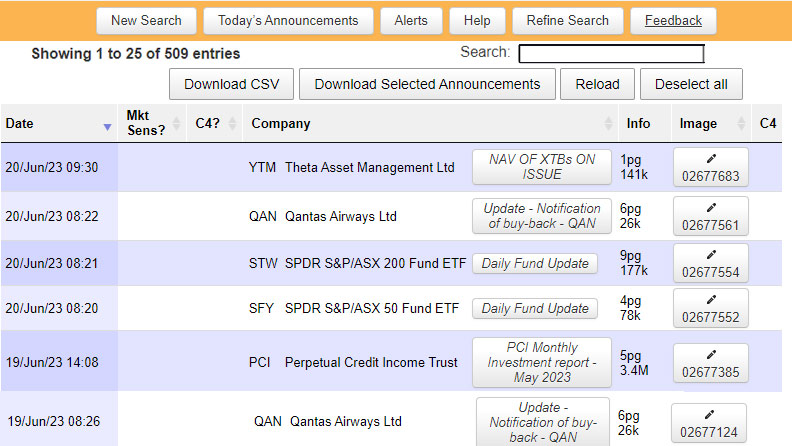Image resolution: width=792 pixels, height=446 pixels.
Task: Open the Feedback link
Action: pyautogui.click(x=673, y=20)
